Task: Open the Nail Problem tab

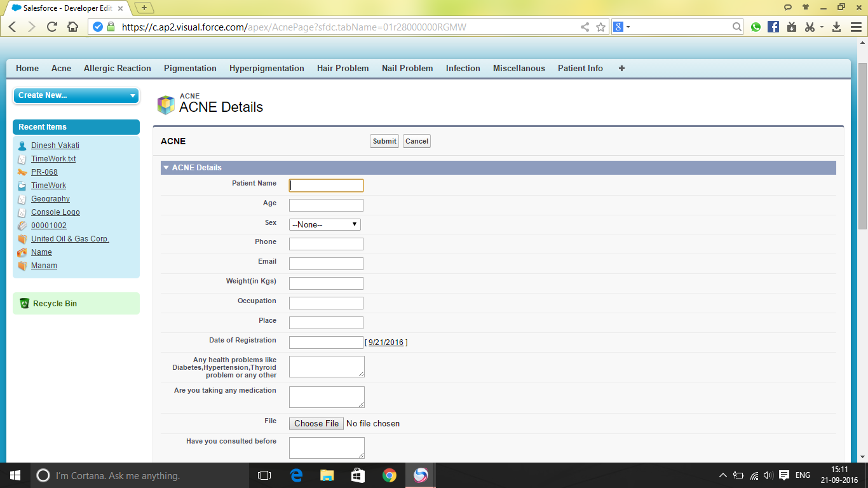Action: pyautogui.click(x=407, y=68)
